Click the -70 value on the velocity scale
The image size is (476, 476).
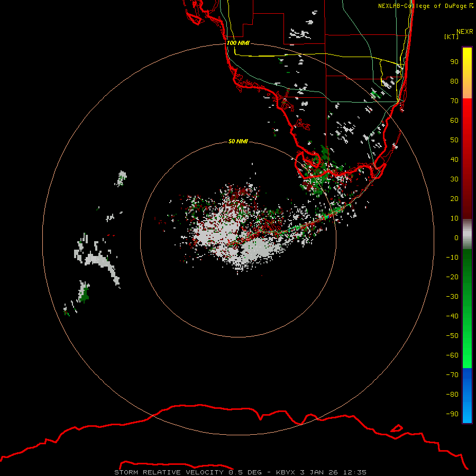(452, 374)
